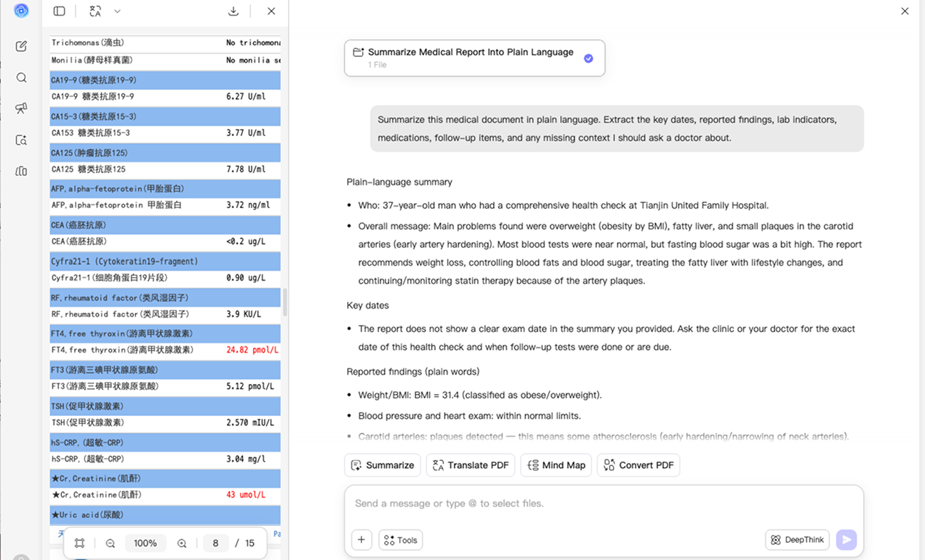Screen dimensions: 925x560
Task: Open the Summarize Medical Report conversation card
Action: (x=475, y=58)
